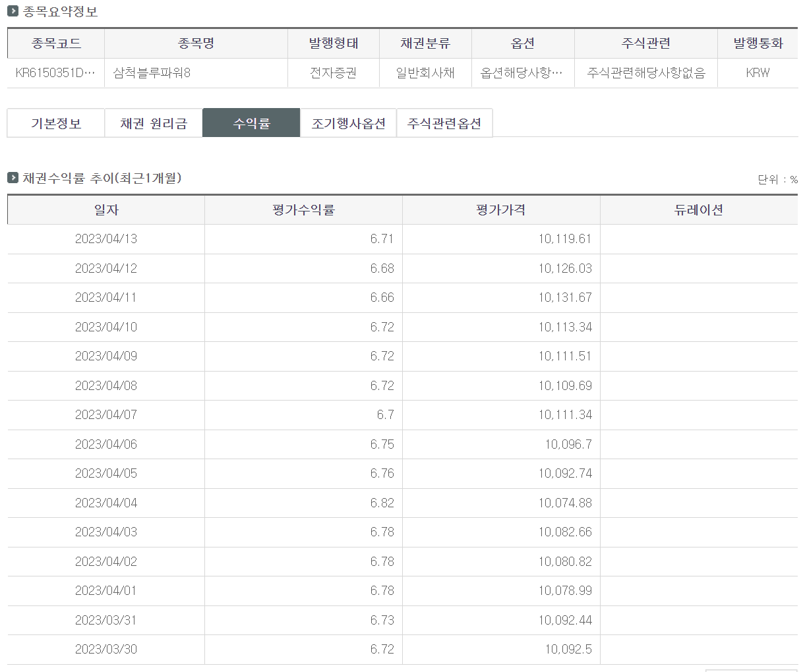The width and height of the screenshot is (803, 672).
Task: Open the 조기행사옵션 tab
Action: pos(349,123)
